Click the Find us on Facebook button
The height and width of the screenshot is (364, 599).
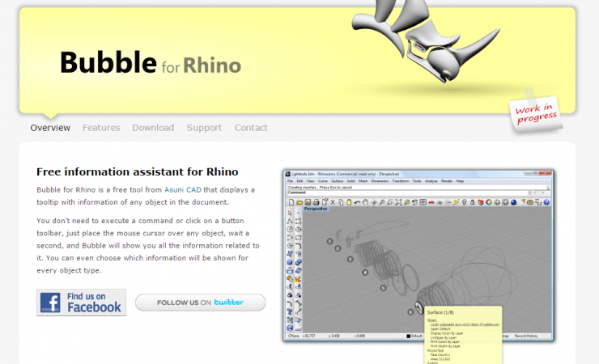click(x=82, y=303)
